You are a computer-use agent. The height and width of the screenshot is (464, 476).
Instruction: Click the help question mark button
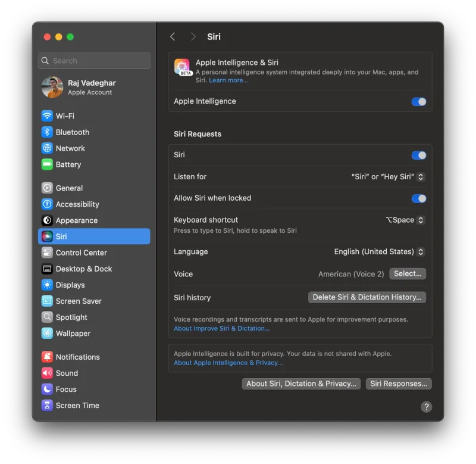tap(426, 406)
